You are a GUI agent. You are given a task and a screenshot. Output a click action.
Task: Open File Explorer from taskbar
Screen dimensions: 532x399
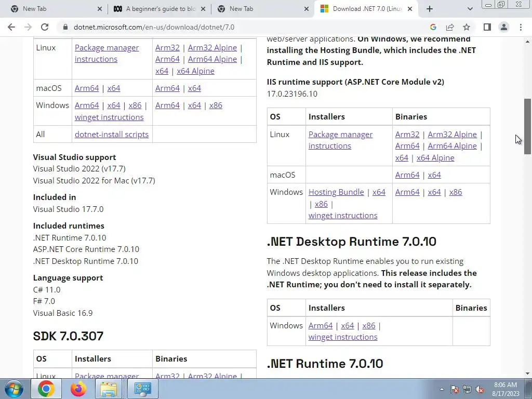109,389
